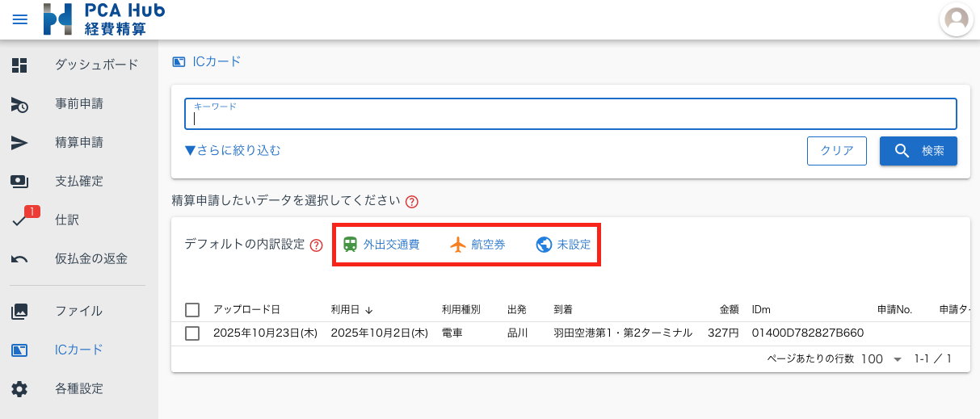This screenshot has height=419, width=980.
Task: Click the 精算申請 send icon
Action: coord(19,142)
